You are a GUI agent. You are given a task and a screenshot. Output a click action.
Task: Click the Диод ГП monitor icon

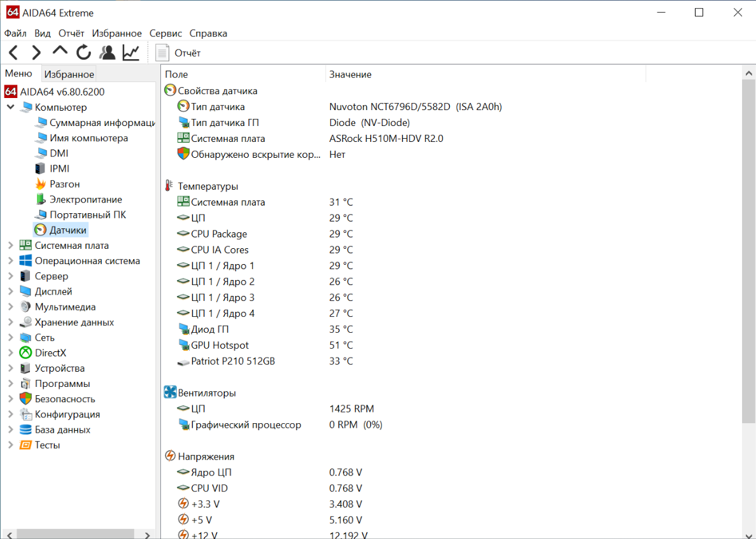183,329
